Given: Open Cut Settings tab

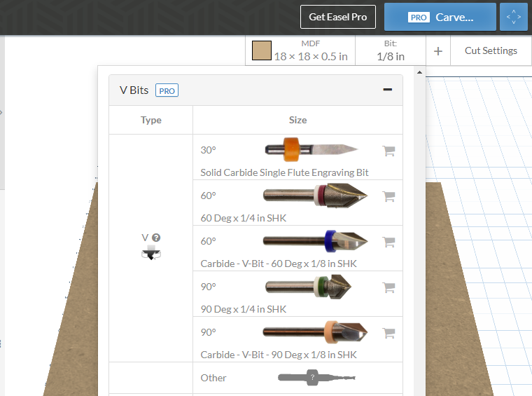Looking at the screenshot, I should click(491, 50).
